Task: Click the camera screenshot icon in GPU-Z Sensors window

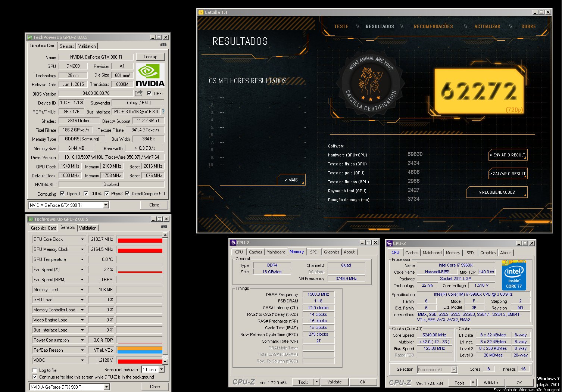Action: tap(164, 227)
